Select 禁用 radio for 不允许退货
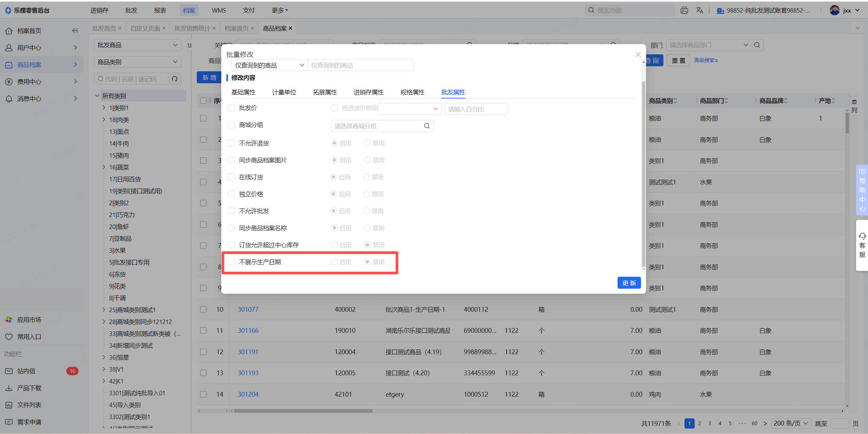 pos(367,143)
